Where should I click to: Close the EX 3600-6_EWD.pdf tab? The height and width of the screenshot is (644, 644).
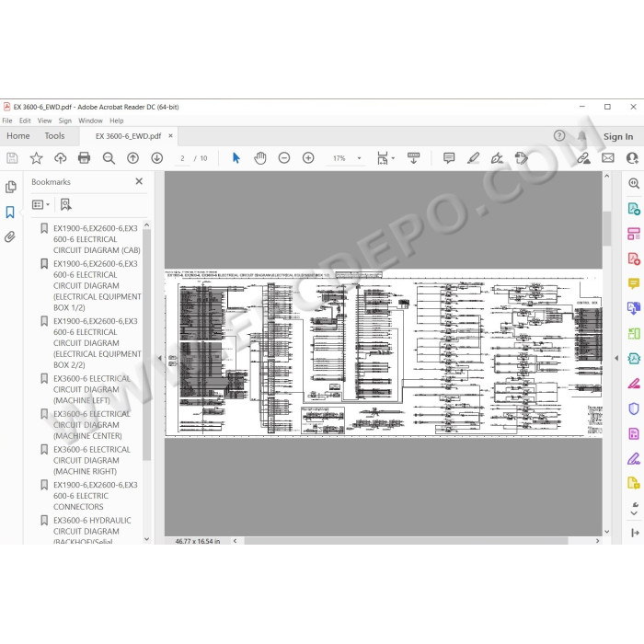(x=171, y=135)
